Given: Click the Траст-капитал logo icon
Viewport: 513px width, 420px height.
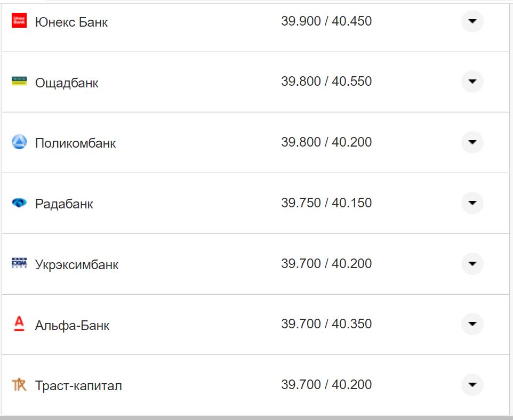Looking at the screenshot, I should pyautogui.click(x=19, y=384).
